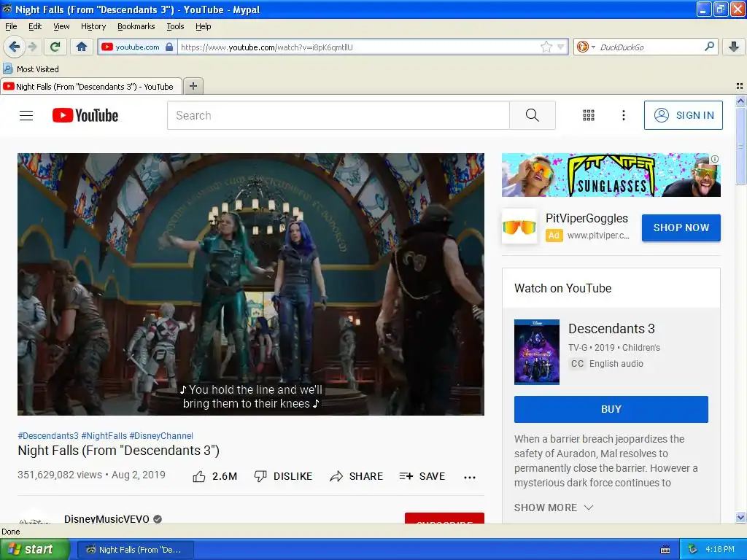Open YouTube hamburger guide menu
The height and width of the screenshot is (560, 747).
coord(26,115)
